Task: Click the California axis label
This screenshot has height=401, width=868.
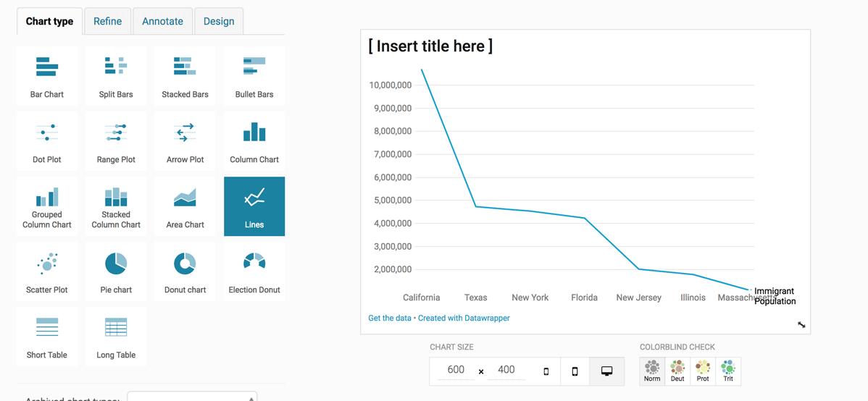Action: pos(421,297)
